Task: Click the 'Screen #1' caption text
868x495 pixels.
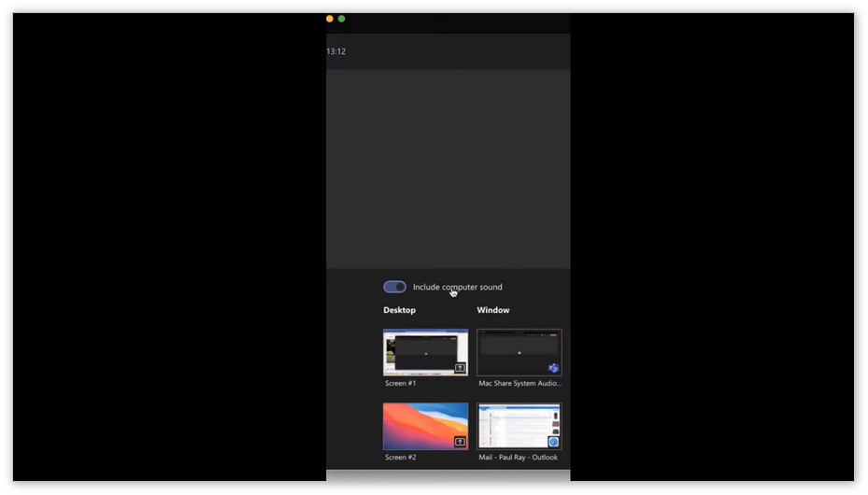Action: 401,383
